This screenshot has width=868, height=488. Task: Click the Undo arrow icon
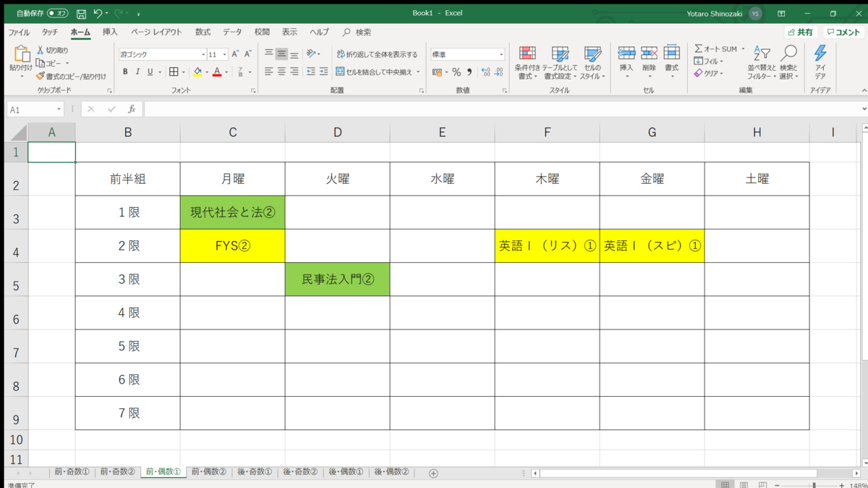pyautogui.click(x=98, y=13)
